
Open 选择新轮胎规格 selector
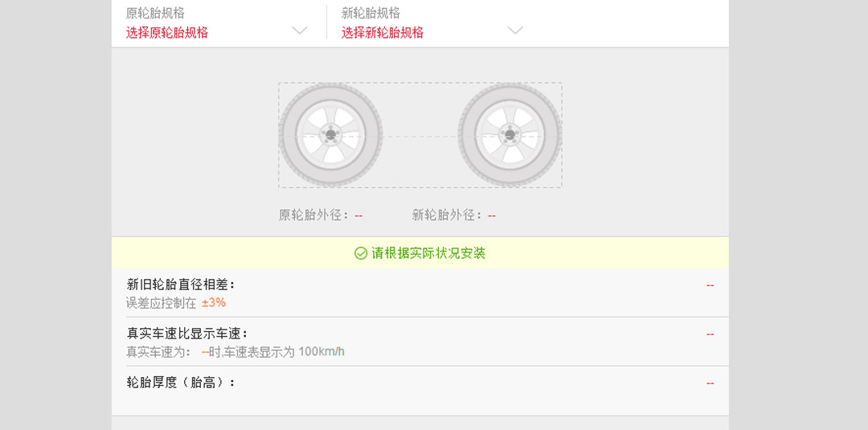click(383, 33)
